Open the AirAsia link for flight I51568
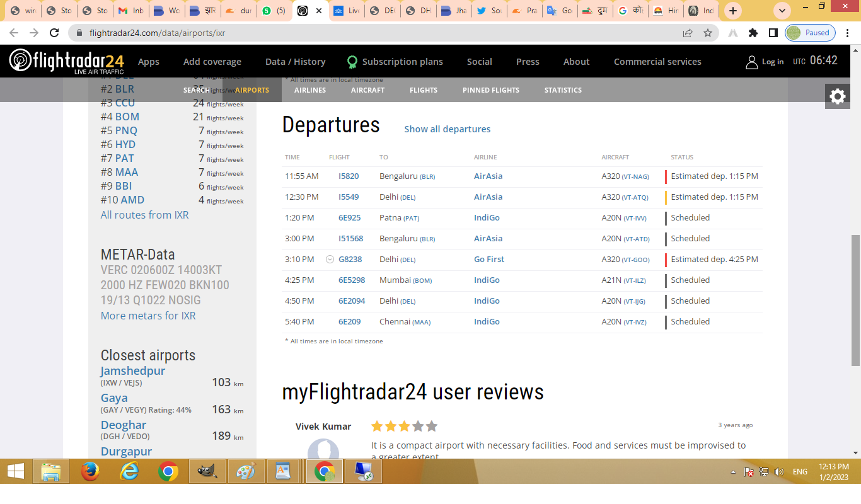 (x=488, y=239)
